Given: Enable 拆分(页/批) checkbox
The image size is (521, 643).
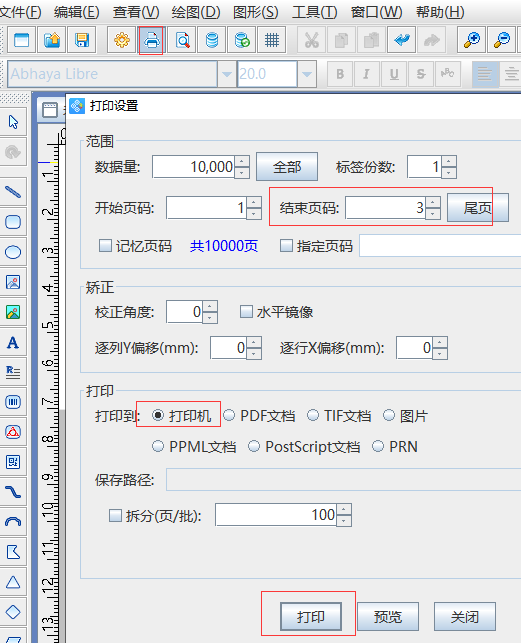Looking at the screenshot, I should [115, 515].
